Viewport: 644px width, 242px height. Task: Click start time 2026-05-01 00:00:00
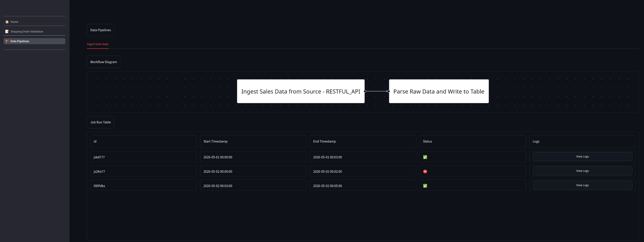click(253, 157)
